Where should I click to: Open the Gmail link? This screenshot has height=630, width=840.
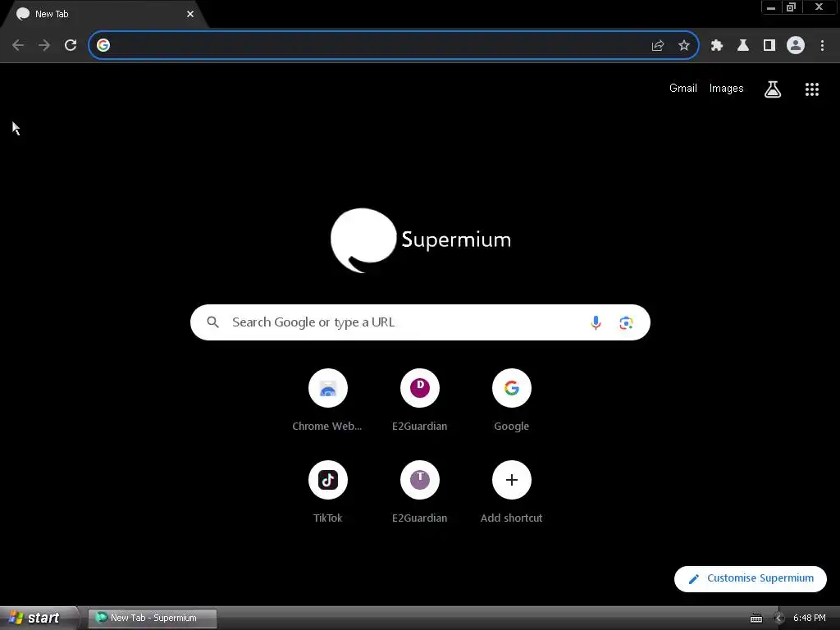click(683, 89)
